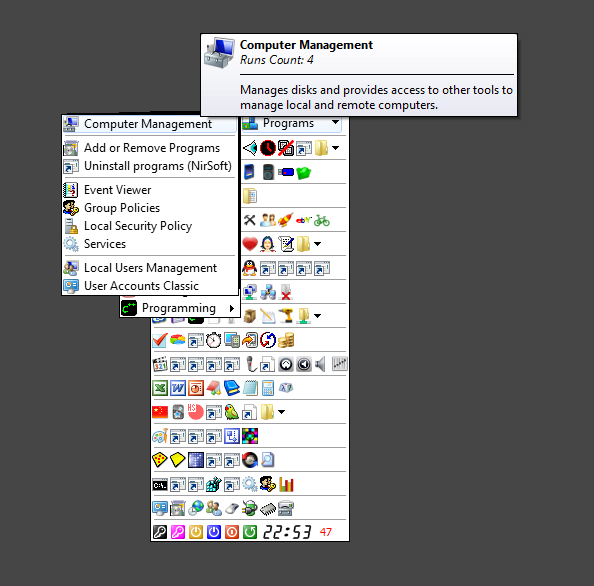
Task: Open Services menu entry
Action: 149,244
